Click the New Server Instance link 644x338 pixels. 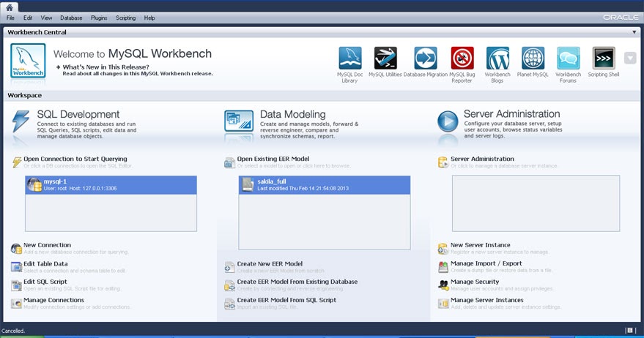click(x=481, y=245)
